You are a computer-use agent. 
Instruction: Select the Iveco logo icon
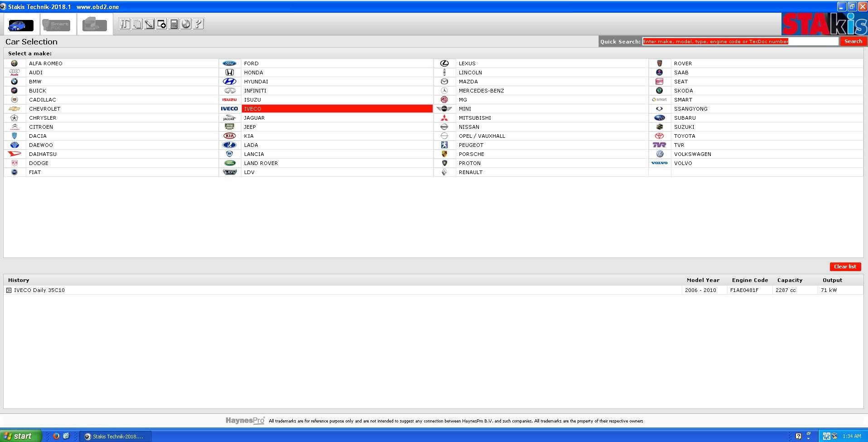coord(229,109)
